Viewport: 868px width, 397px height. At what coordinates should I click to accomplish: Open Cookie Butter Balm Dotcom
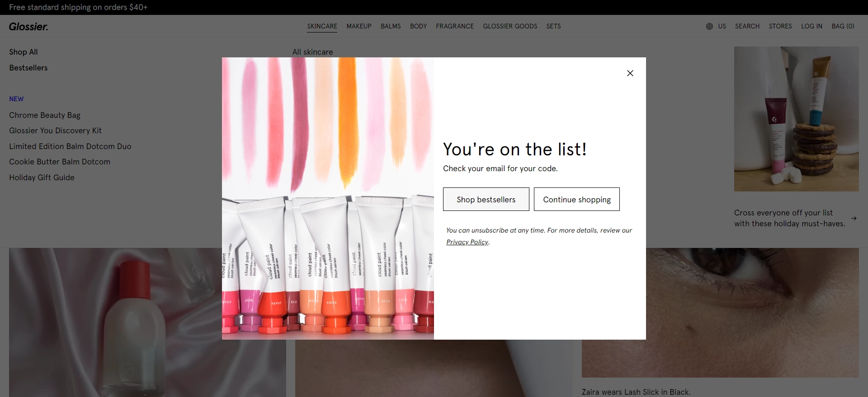coord(60,162)
